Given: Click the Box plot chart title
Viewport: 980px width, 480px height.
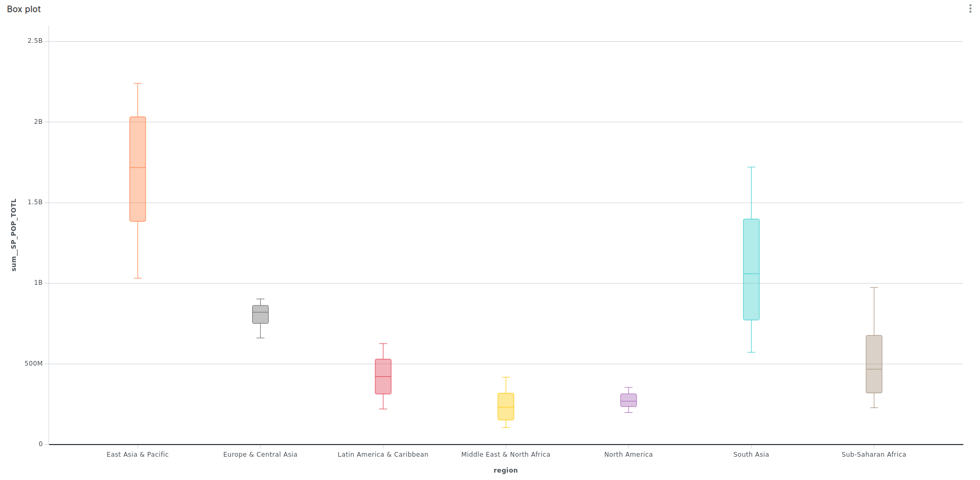Looking at the screenshot, I should coord(24,9).
